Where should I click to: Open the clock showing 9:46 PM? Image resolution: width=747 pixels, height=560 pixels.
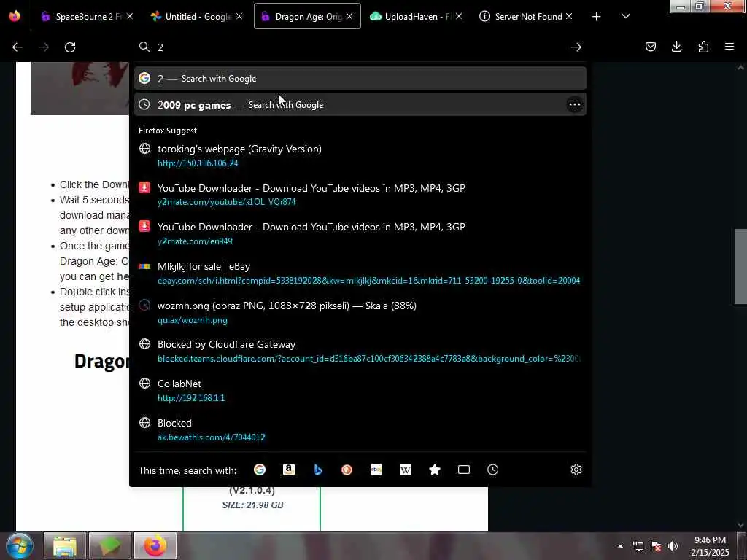(710, 546)
